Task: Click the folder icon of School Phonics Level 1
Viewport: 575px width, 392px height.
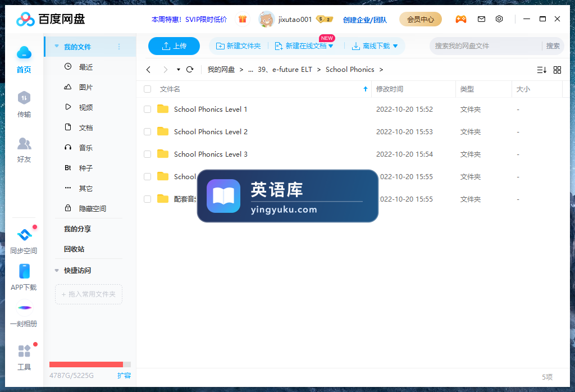Action: point(163,109)
